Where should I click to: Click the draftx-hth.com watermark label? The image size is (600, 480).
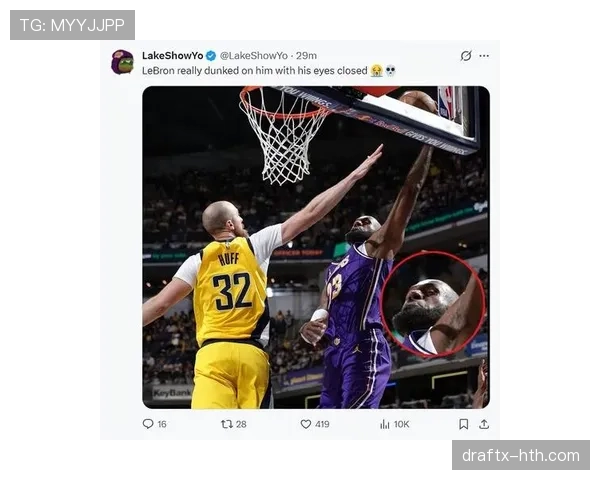[x=521, y=456]
